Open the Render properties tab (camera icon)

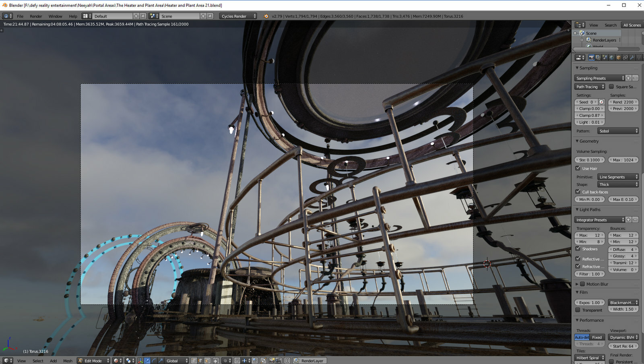[x=591, y=58]
